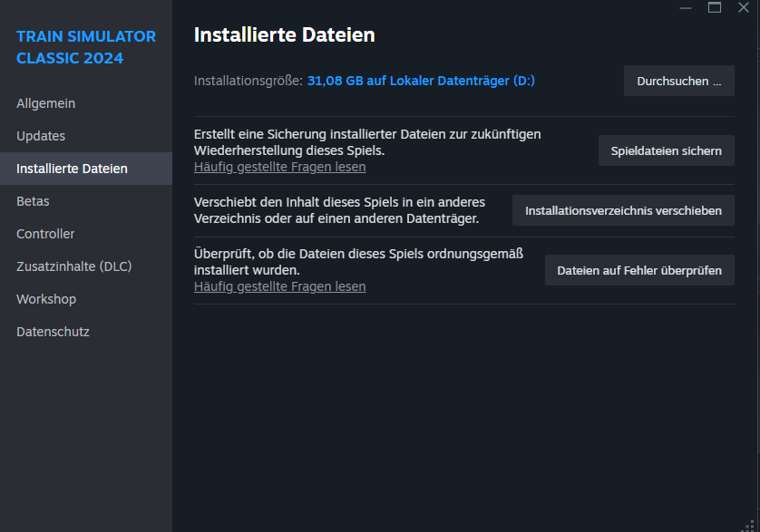The width and height of the screenshot is (760, 532).
Task: Click Installationsverzeichnis verschieben button
Action: coord(623,211)
